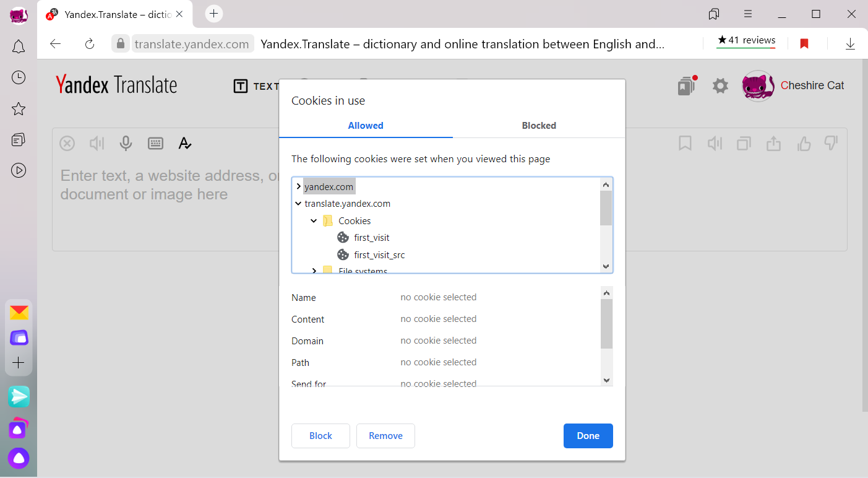
Task: Listen to source text speaker icon
Action: coord(97,144)
